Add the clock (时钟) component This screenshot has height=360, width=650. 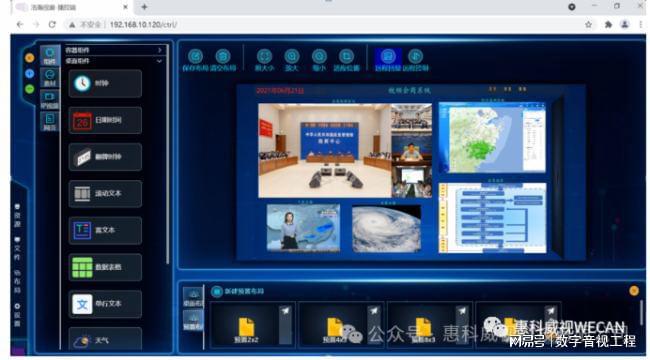[105, 83]
